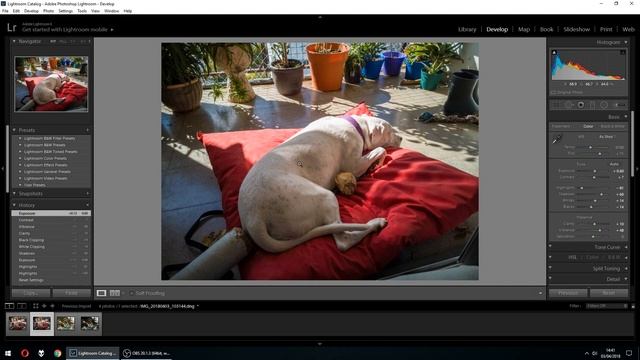640x360 pixels.
Task: Collapse the Basic panel
Action: point(626,117)
